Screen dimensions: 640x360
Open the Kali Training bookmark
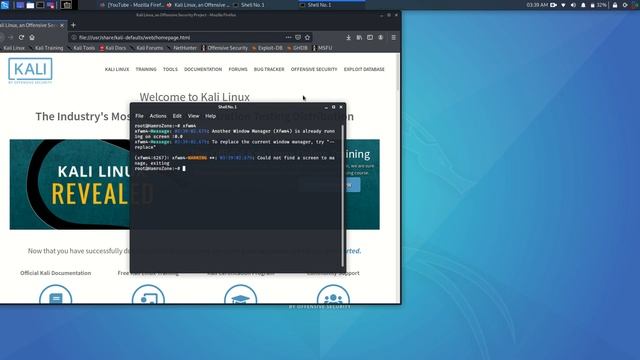[47, 48]
